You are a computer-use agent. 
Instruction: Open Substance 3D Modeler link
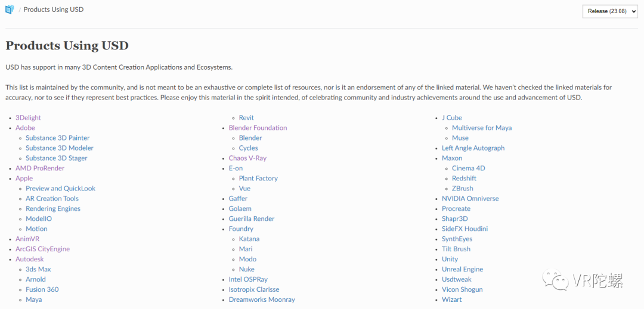coord(60,148)
